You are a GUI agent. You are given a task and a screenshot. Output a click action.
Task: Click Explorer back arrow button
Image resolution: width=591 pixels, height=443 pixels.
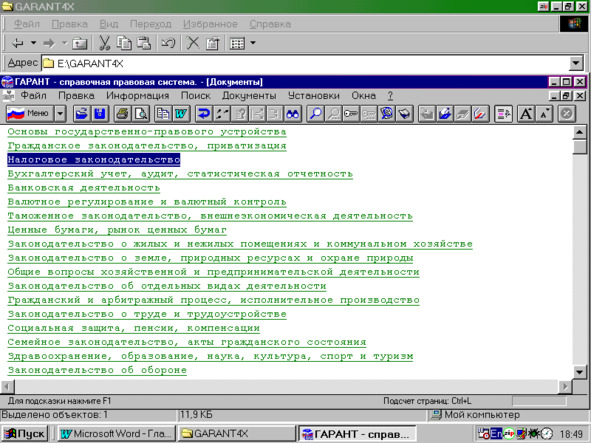pyautogui.click(x=18, y=43)
